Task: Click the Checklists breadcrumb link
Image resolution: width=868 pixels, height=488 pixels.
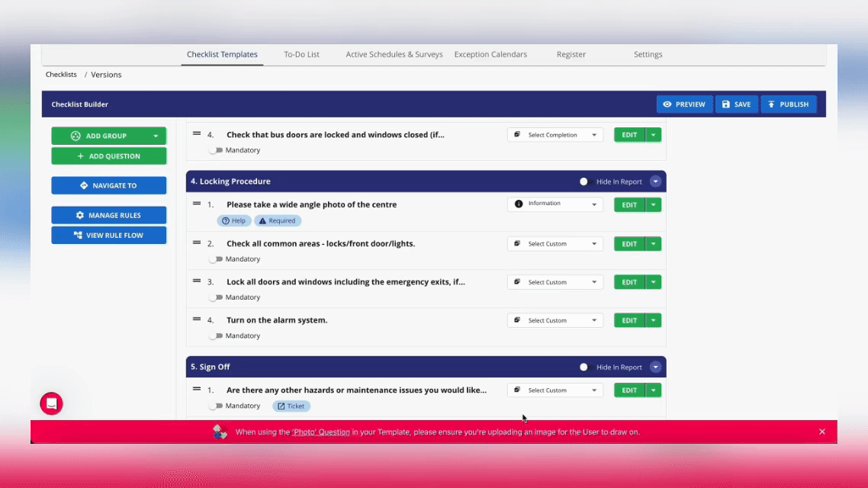Action: tap(61, 74)
